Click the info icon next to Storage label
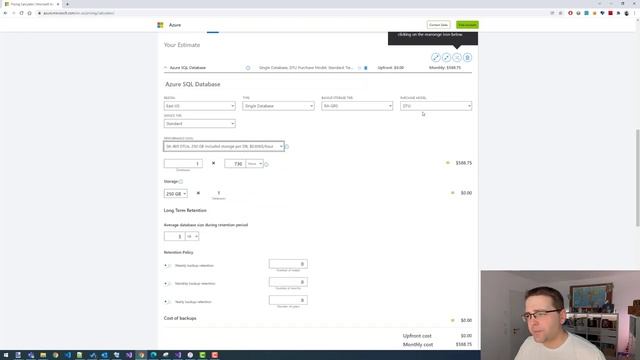Screen dimensions: 640x360 pos(181,182)
